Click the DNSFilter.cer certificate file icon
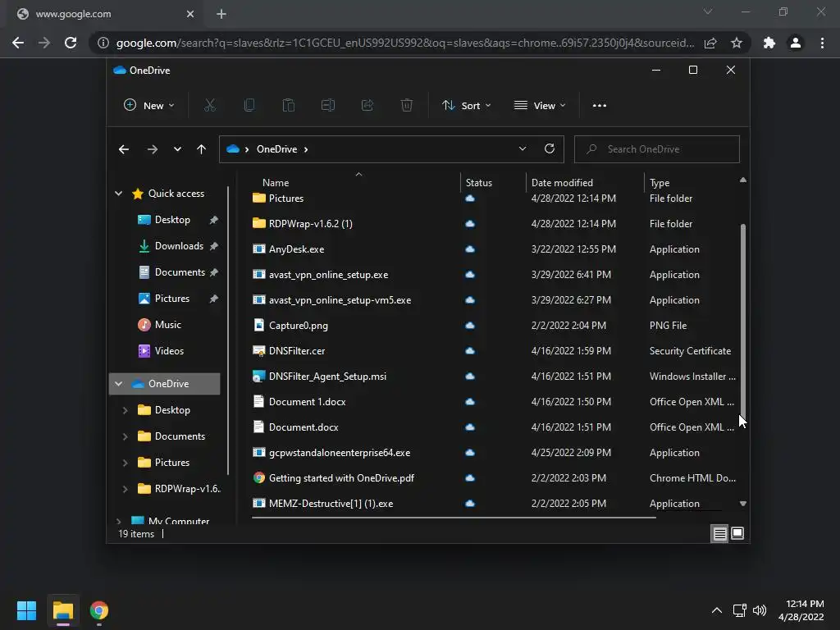 [x=258, y=351]
